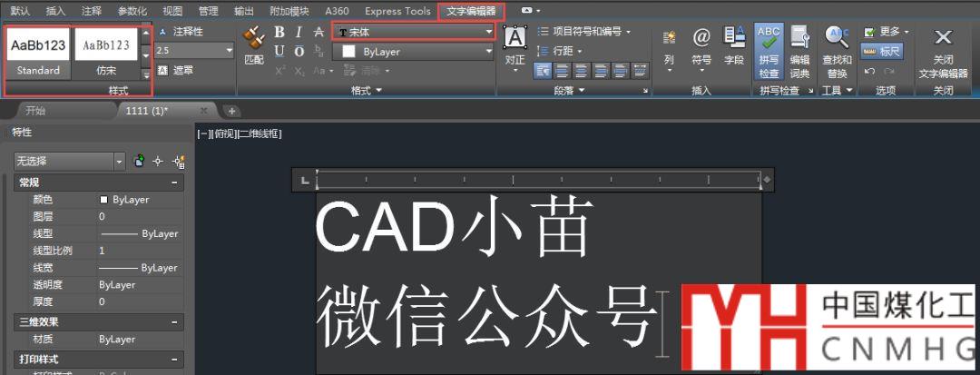Screen dimensions: 980x375
Task: Switch to the Start (开始) file tab
Action: click(x=35, y=111)
